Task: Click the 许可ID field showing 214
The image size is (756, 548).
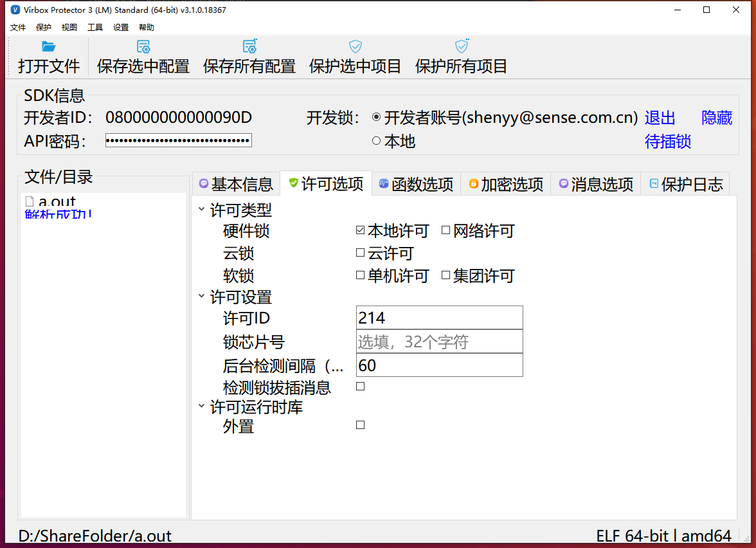Action: click(439, 318)
